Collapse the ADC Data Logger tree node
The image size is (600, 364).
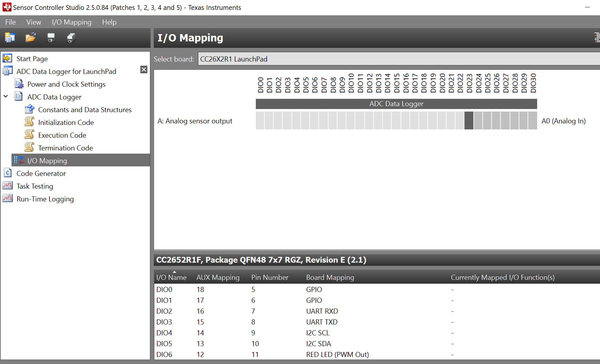click(6, 96)
